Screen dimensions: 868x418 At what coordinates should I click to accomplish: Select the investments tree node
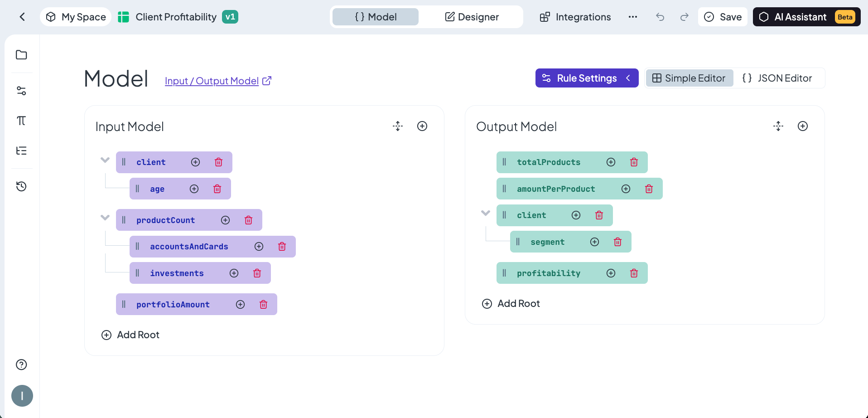point(177,273)
